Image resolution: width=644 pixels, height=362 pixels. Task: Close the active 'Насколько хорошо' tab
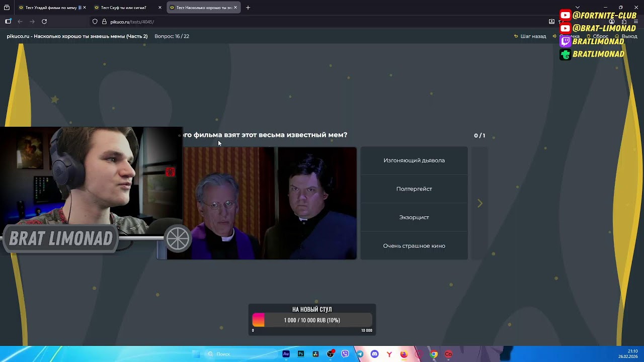tap(235, 8)
